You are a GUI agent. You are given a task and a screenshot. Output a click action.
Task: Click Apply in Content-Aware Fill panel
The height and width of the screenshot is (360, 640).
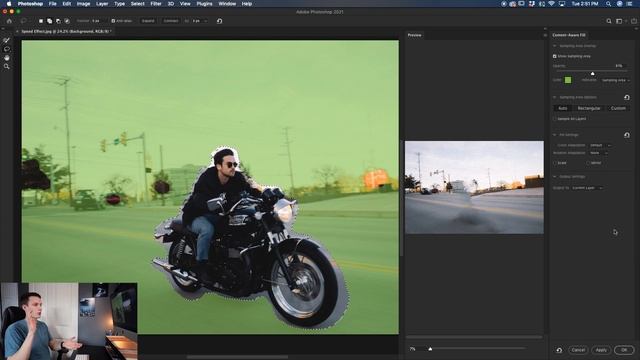tap(601, 350)
